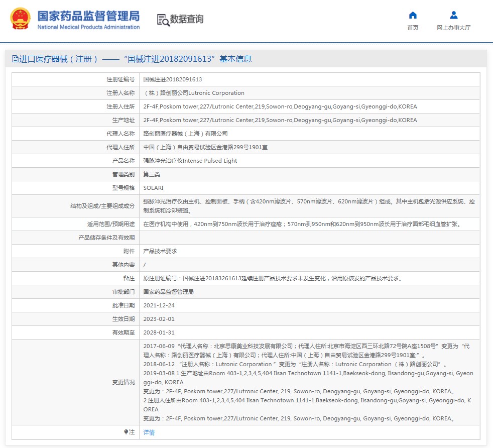Click the 备注 remark about 原注册证编号

(273, 278)
